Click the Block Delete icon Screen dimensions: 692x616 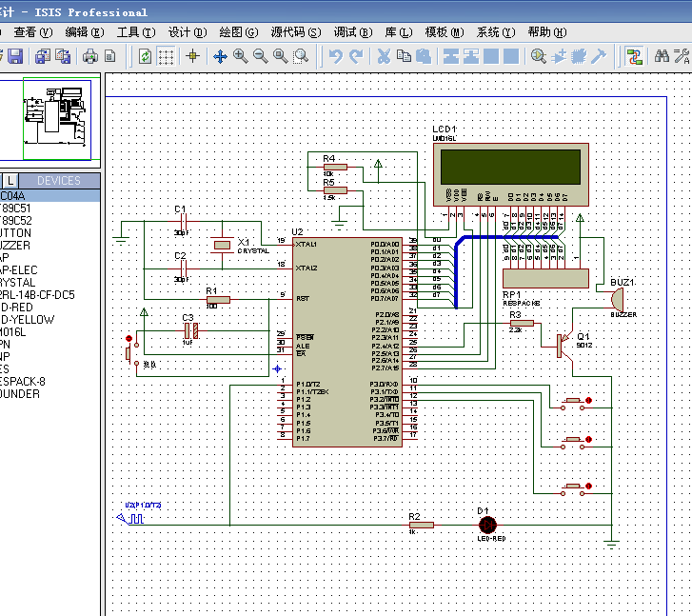[x=511, y=56]
